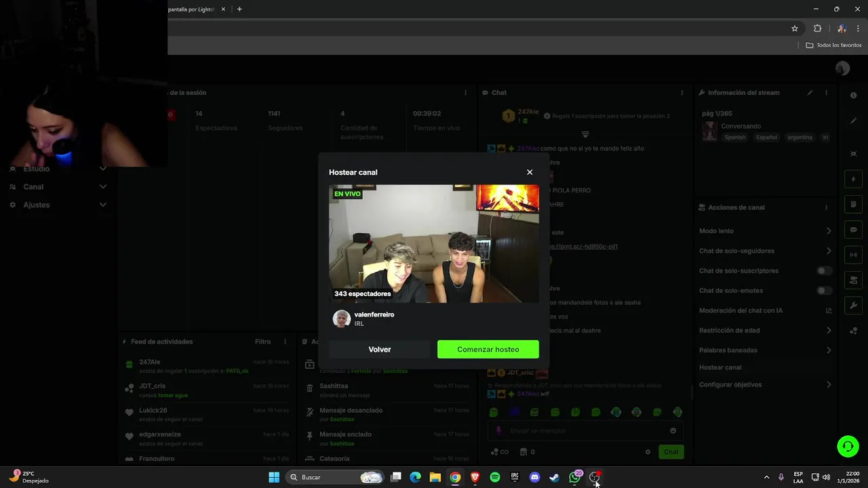This screenshot has width=868, height=488.
Task: Select Hostear canal action
Action: click(x=720, y=367)
